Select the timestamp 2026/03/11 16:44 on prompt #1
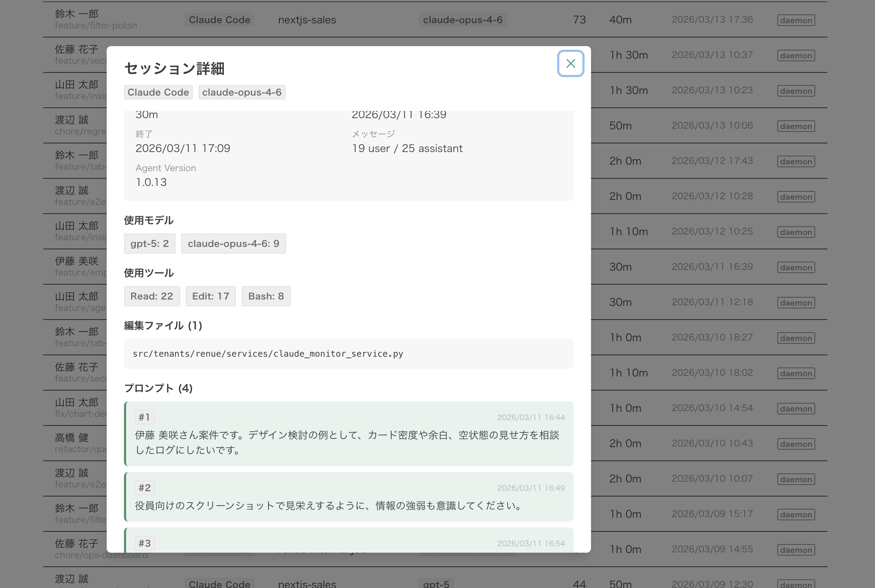The height and width of the screenshot is (588, 875). pos(532,417)
